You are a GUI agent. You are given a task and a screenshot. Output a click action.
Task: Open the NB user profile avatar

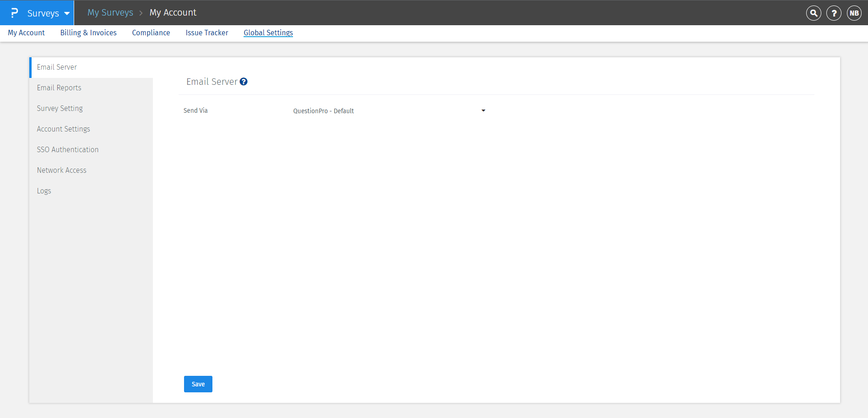point(854,13)
